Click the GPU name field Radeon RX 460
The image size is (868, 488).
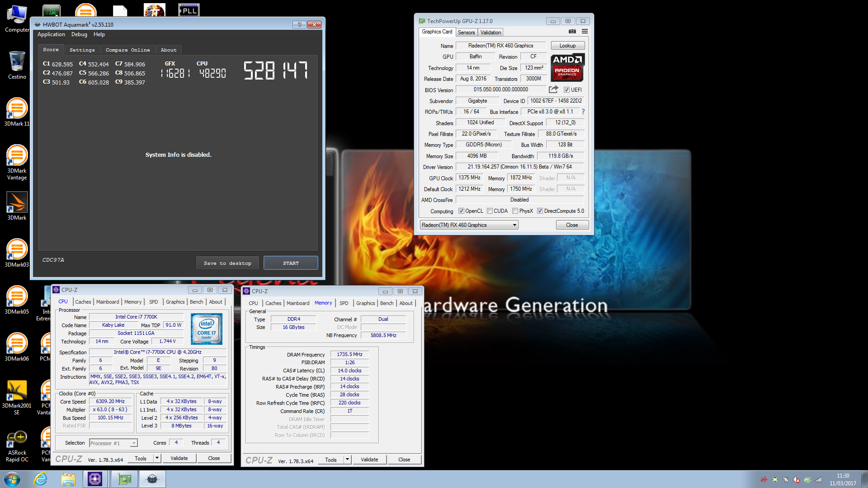pyautogui.click(x=500, y=46)
